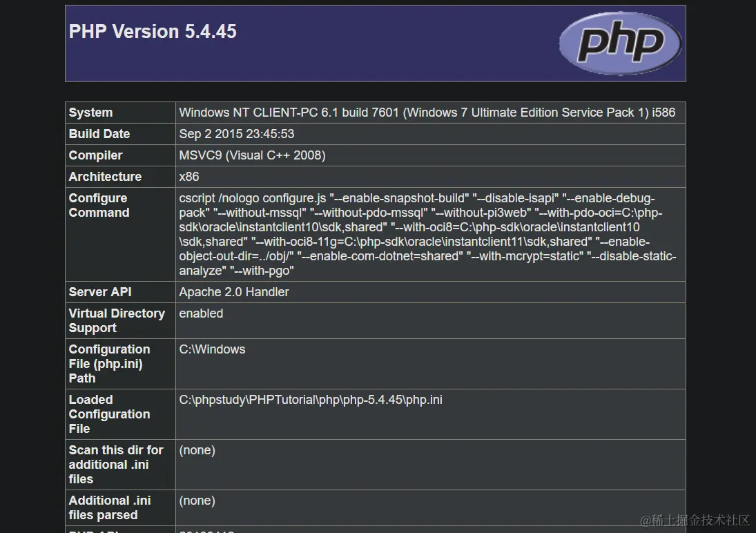Click 'Loaded Configuration File' label
The width and height of the screenshot is (756, 533).
click(110, 414)
